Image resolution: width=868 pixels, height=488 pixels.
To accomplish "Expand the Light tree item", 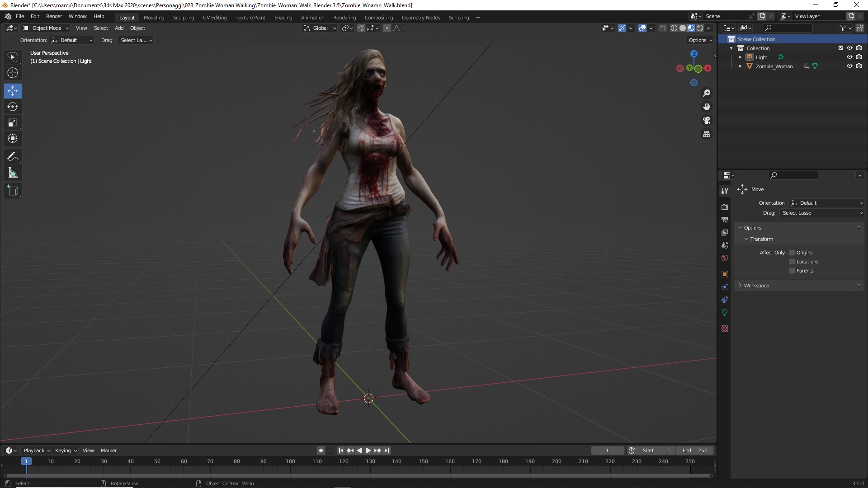I will point(740,57).
